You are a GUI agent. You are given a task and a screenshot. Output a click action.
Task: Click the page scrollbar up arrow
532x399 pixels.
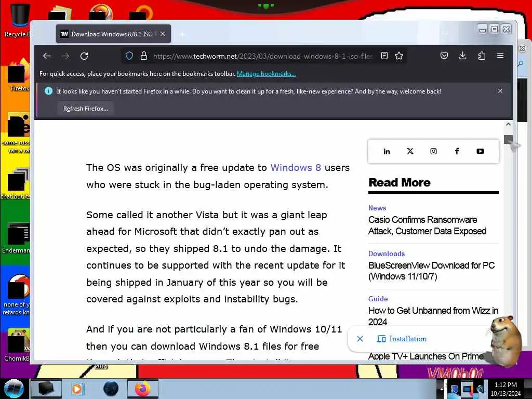coord(508,124)
